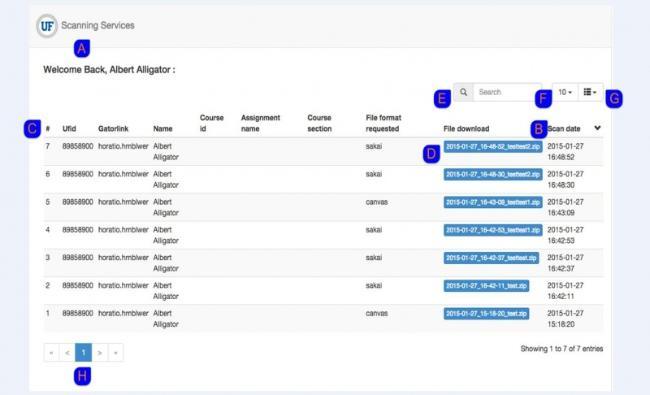Click the magnifier search icon
This screenshot has height=395, width=650.
(463, 92)
